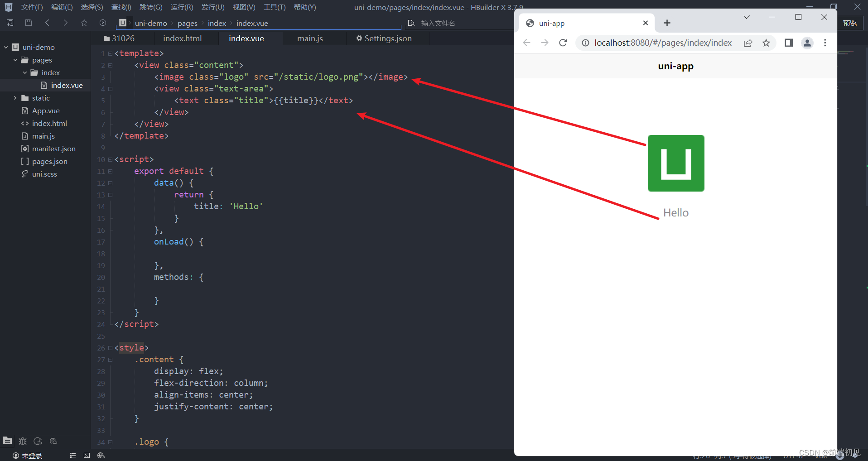Click the cloud globe icon in status bar

[101, 456]
